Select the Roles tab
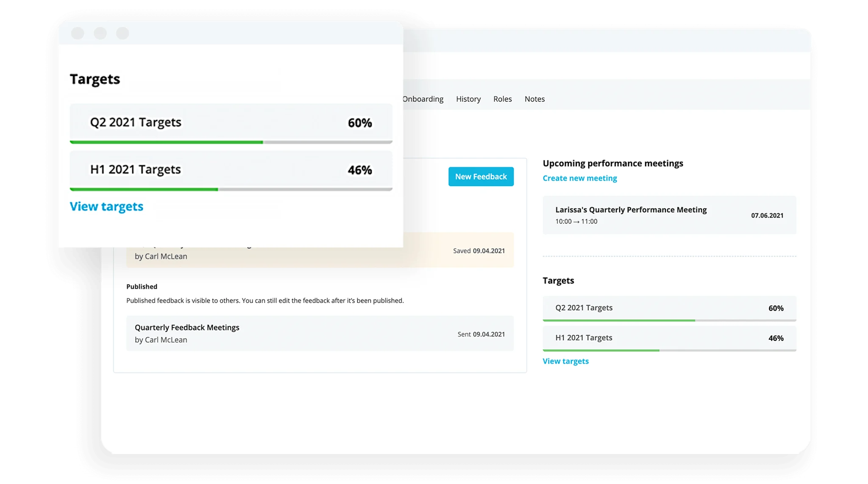Viewport: 868px width, 484px height. click(502, 99)
